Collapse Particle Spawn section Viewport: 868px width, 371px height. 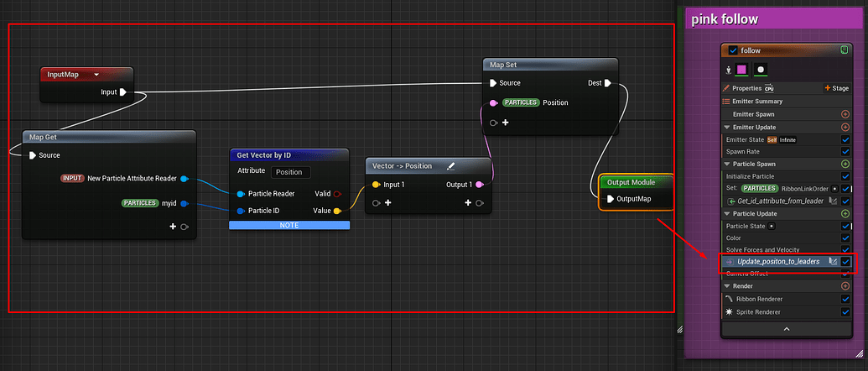pyautogui.click(x=726, y=164)
